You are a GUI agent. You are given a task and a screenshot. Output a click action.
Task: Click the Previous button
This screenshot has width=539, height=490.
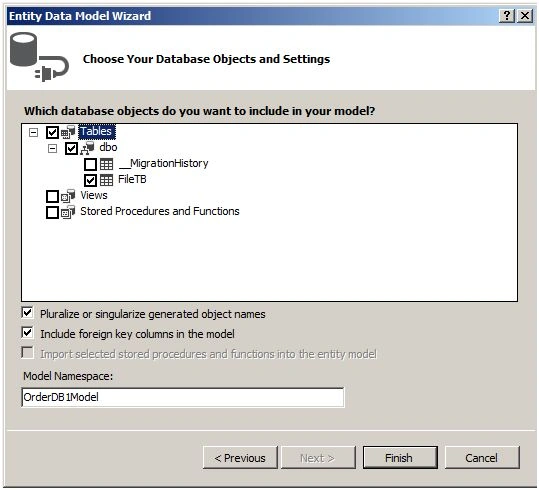240,458
